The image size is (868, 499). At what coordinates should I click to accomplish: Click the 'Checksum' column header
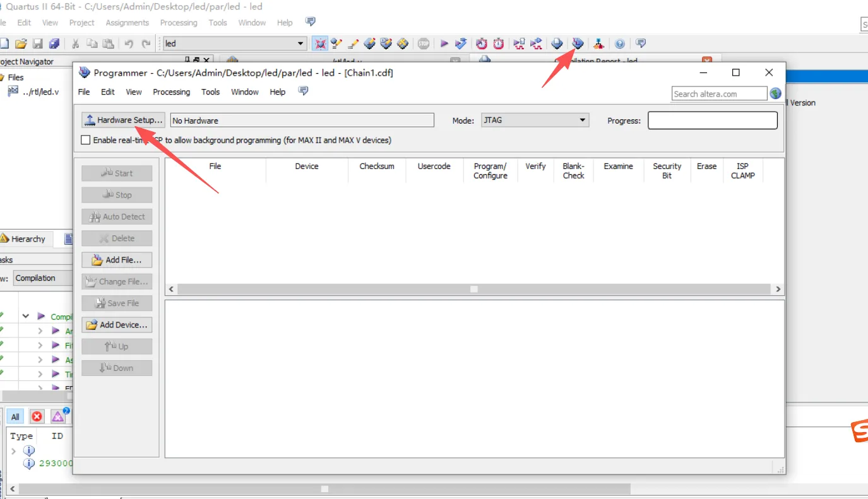pos(377,167)
